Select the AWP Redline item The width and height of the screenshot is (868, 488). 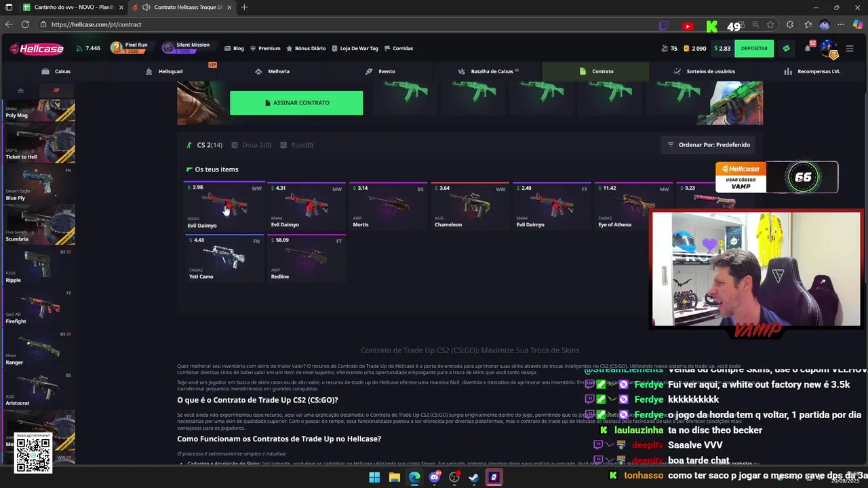[307, 258]
